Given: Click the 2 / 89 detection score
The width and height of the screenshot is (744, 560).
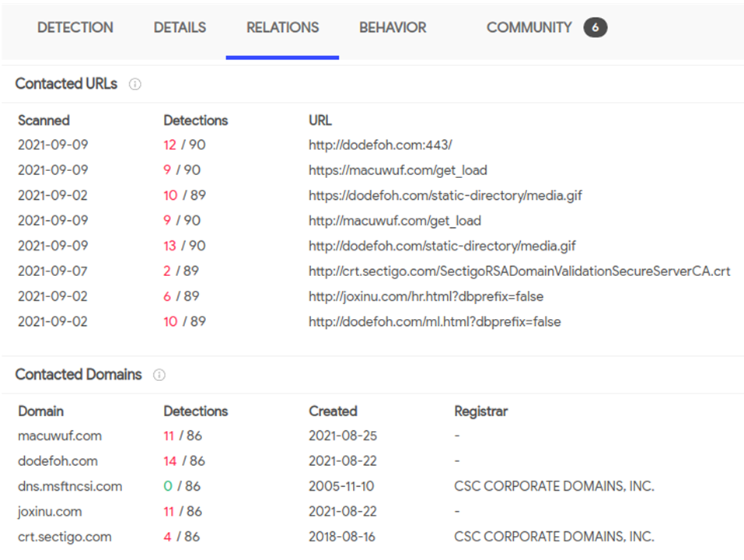Looking at the screenshot, I should [x=181, y=271].
